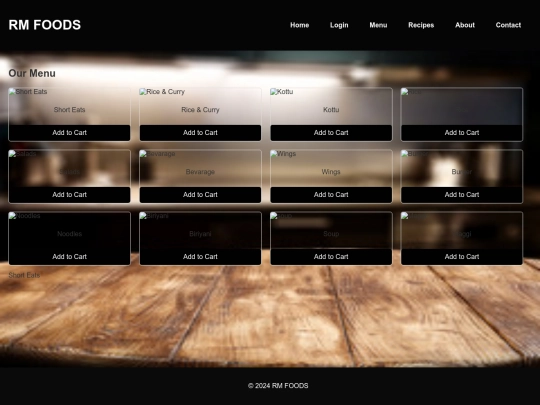The width and height of the screenshot is (540, 405).
Task: Click the broken Noodles image icon
Action: 12,216
